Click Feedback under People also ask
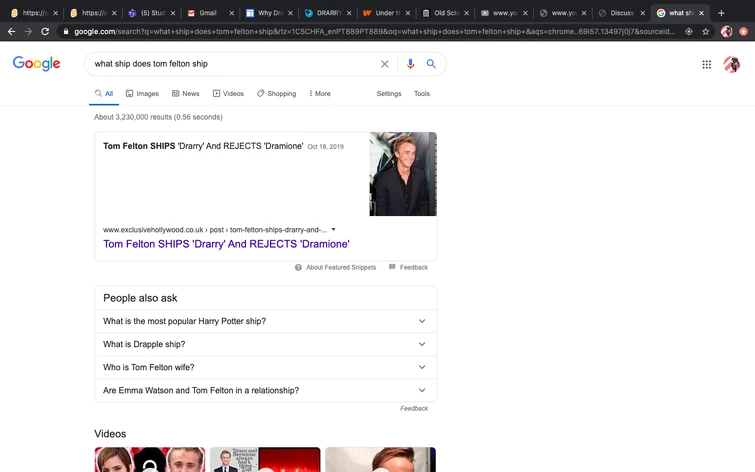The width and height of the screenshot is (755, 472). click(x=414, y=408)
